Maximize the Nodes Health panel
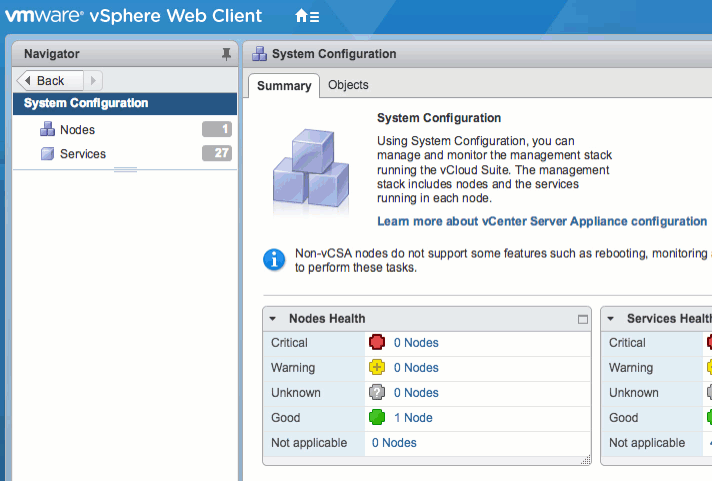Viewport: 712px width, 481px height. pyautogui.click(x=583, y=319)
